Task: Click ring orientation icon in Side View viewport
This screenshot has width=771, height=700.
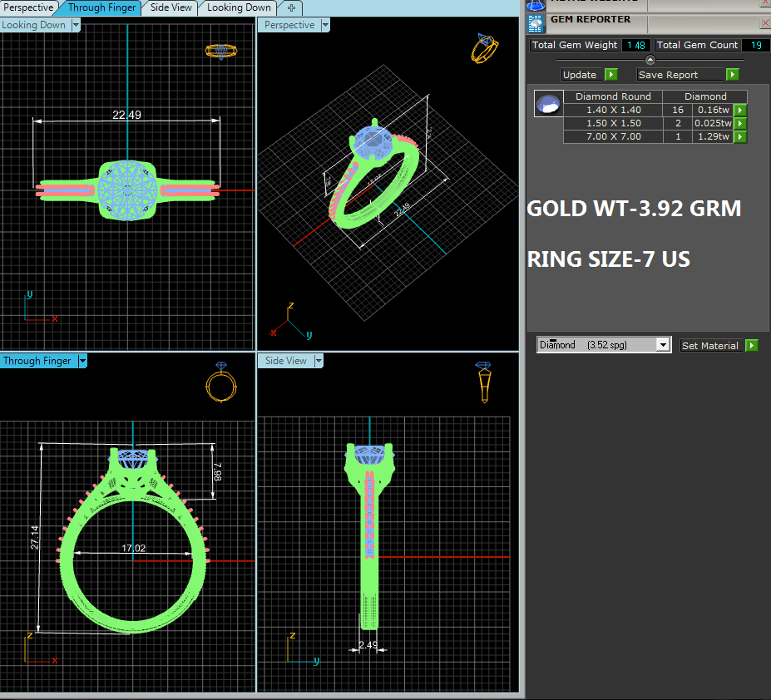Action: tap(484, 382)
